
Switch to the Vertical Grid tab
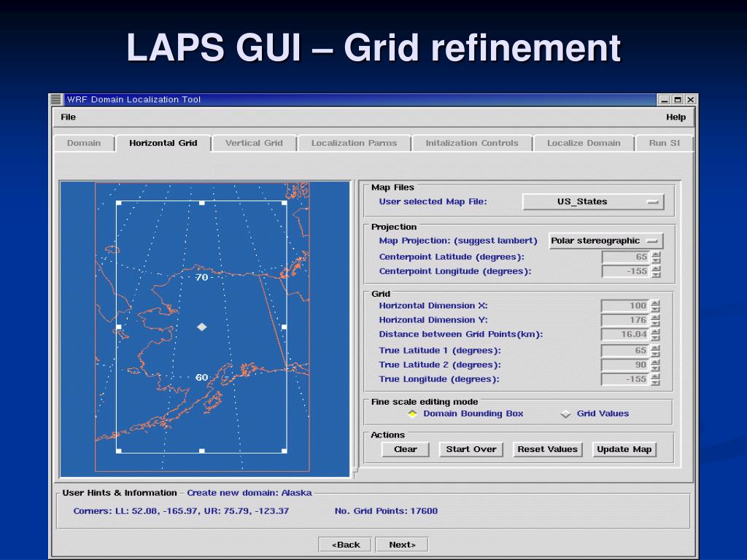point(254,143)
